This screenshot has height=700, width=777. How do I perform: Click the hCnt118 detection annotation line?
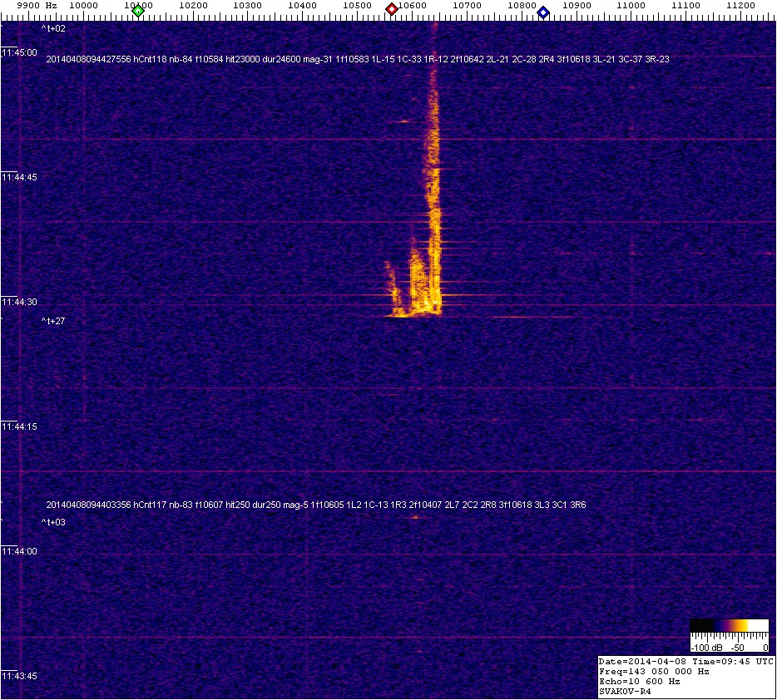[x=358, y=59]
